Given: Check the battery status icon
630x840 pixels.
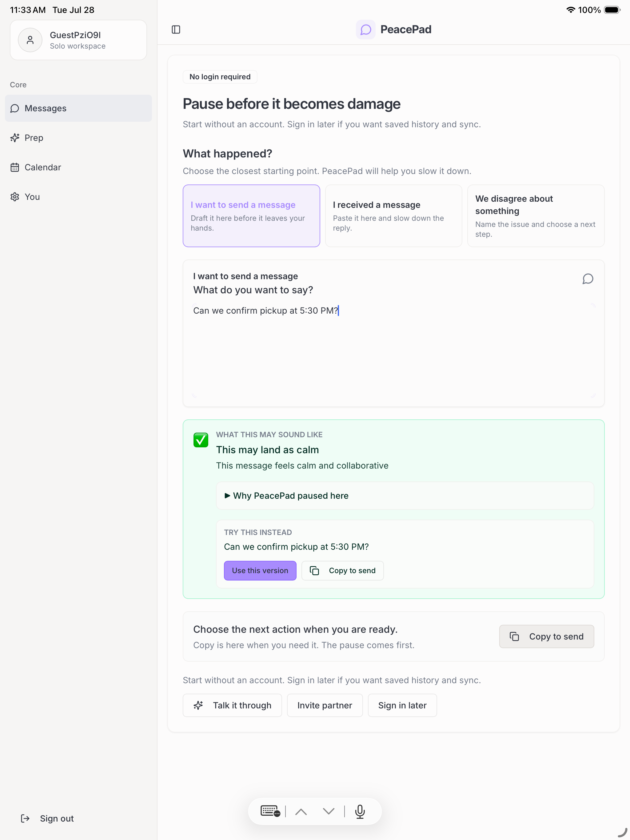Looking at the screenshot, I should click(612, 10).
